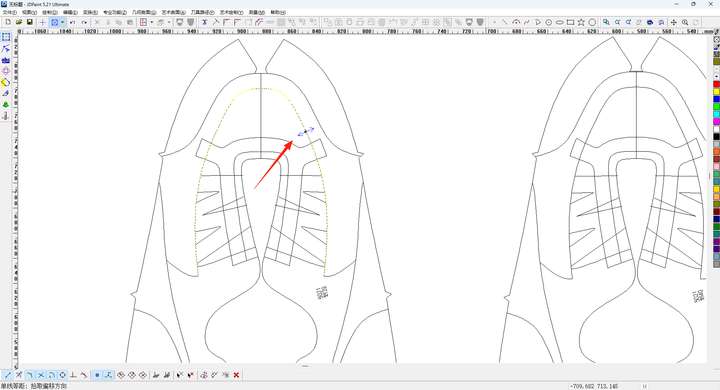Open the first menu in menu bar

point(10,12)
